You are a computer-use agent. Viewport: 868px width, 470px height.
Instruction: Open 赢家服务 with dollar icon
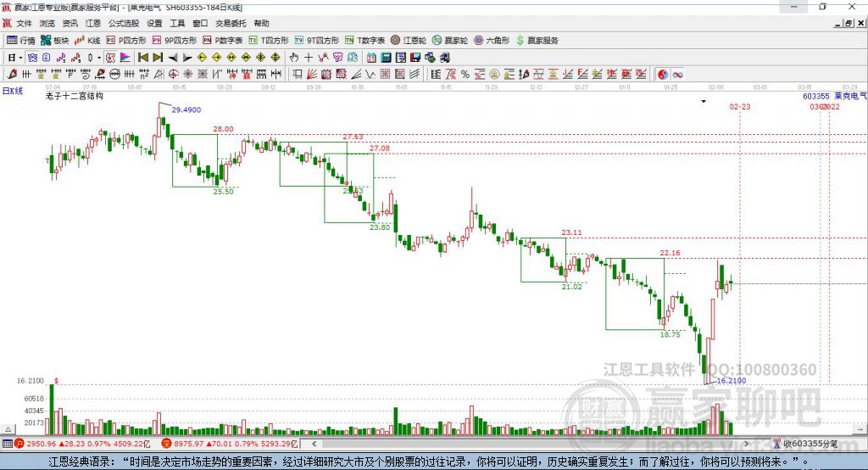click(537, 41)
